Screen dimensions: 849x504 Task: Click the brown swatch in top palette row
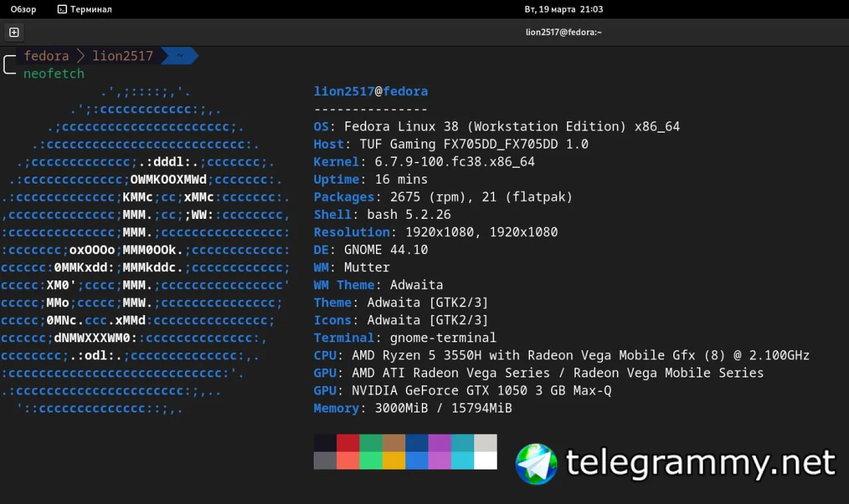click(x=394, y=443)
